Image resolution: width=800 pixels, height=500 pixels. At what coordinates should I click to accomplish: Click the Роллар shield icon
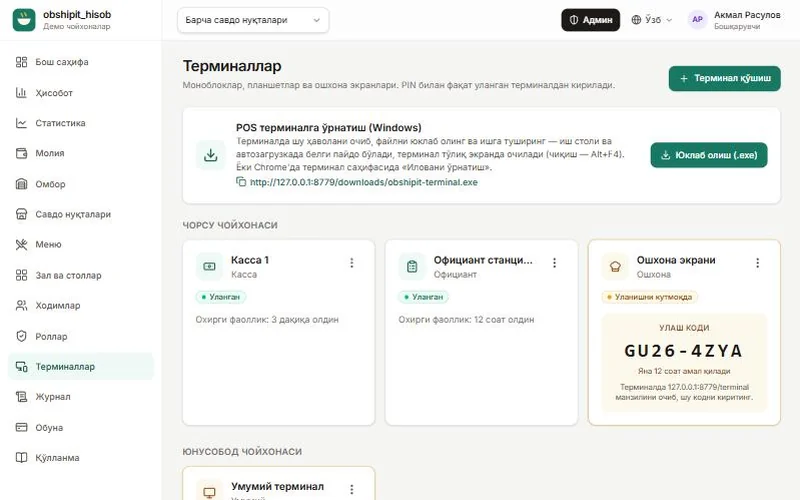tap(21, 336)
